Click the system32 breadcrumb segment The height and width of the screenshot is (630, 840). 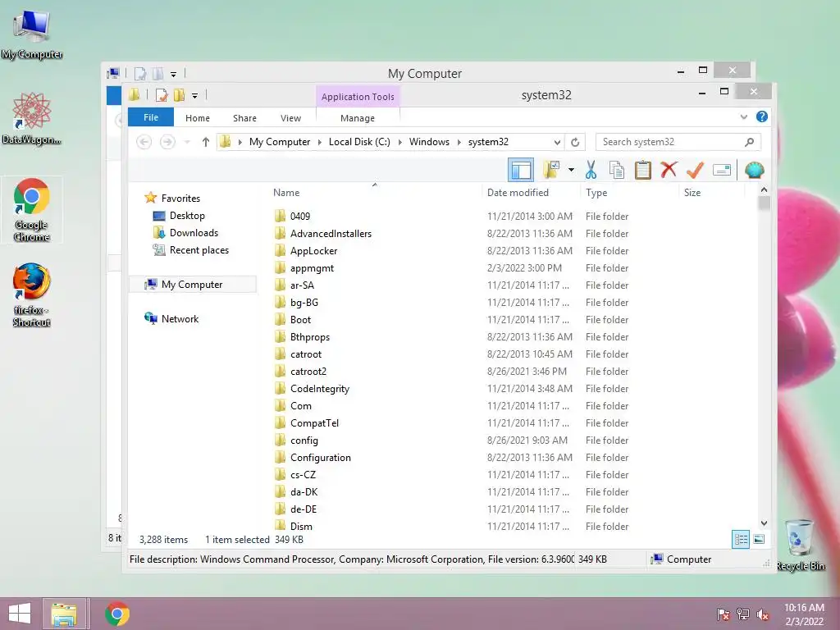point(488,142)
